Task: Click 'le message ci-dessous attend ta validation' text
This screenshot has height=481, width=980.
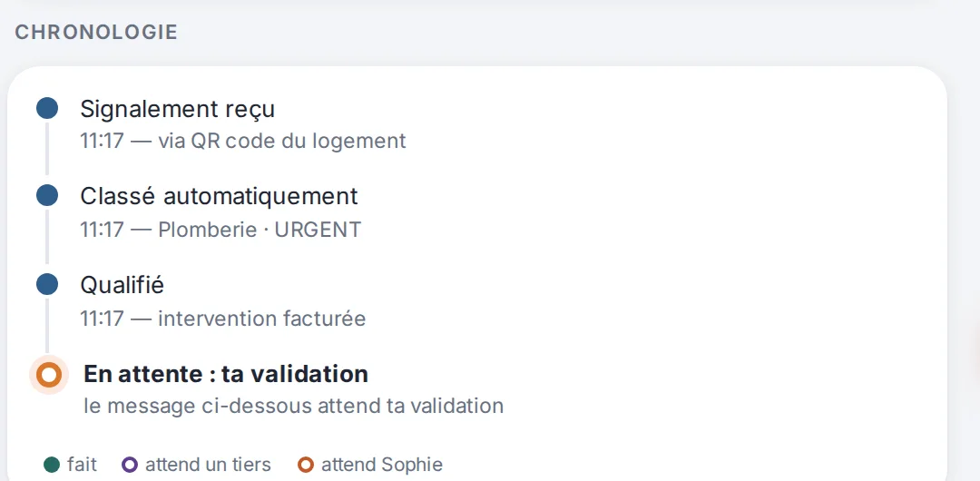Action: [293, 406]
